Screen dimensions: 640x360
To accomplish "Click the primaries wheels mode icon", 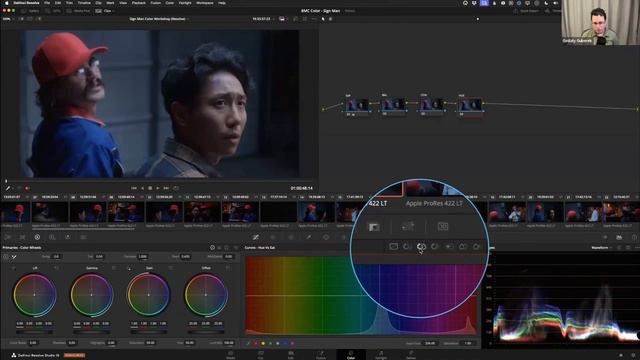I will pyautogui.click(x=212, y=248).
